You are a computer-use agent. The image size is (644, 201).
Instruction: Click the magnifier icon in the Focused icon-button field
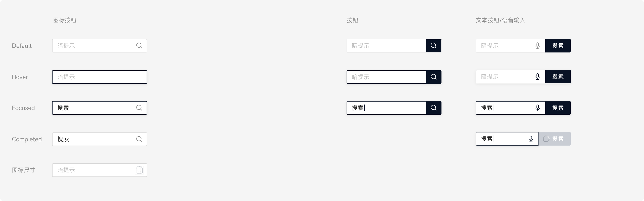(139, 108)
